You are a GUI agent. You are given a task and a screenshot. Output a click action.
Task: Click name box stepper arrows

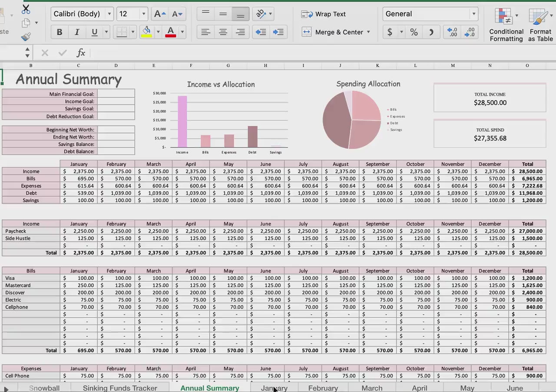[27, 53]
